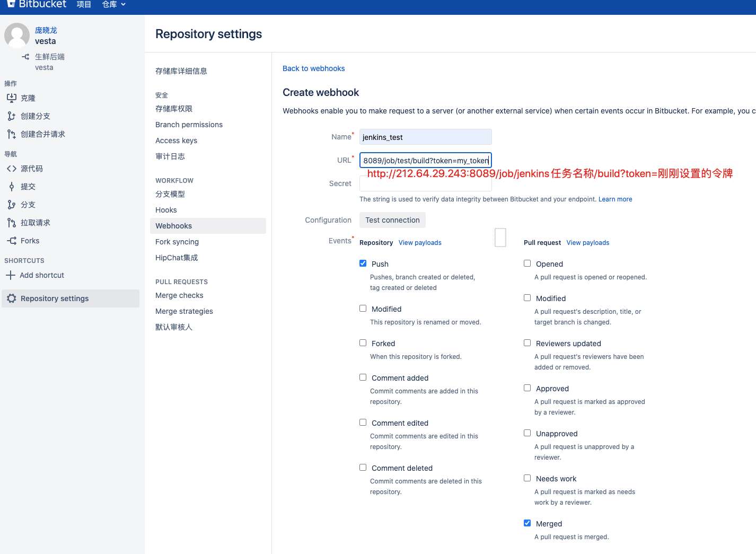Viewport: 756px width, 554px height.
Task: Click the Forks icon in sidebar
Action: tap(12, 241)
